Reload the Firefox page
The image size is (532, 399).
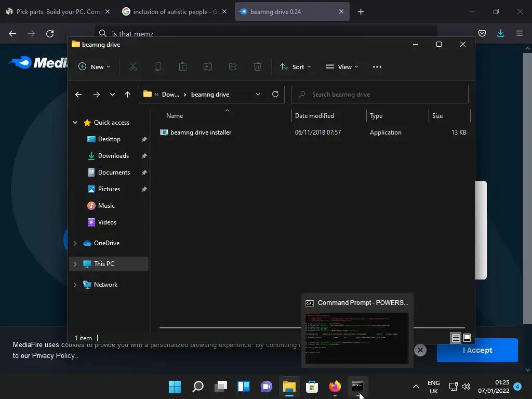coord(50,34)
